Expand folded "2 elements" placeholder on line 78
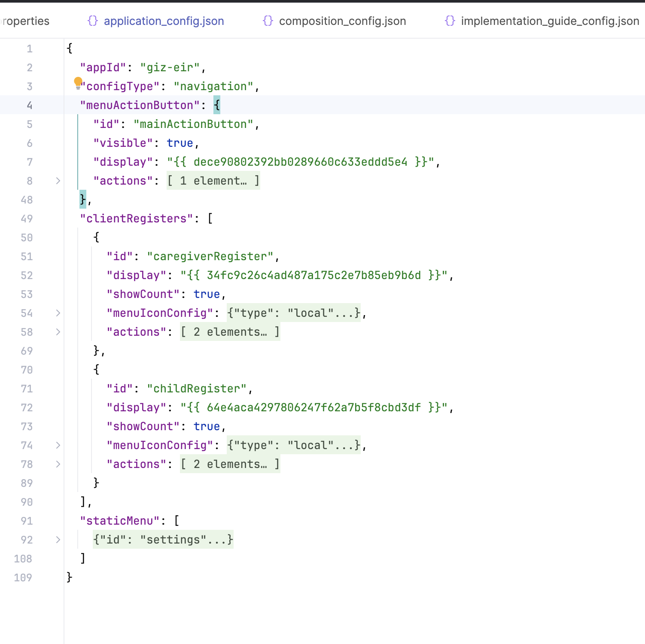This screenshot has width=645, height=644. click(x=230, y=464)
